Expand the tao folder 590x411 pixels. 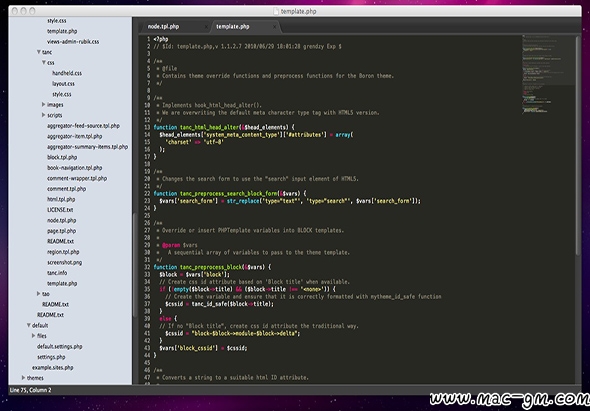[x=38, y=293]
